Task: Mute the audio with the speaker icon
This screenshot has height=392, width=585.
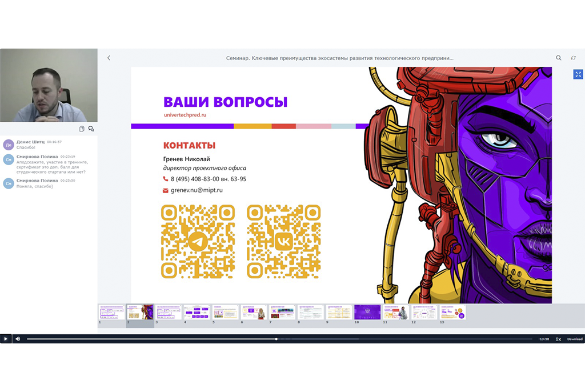Action: pos(18,339)
